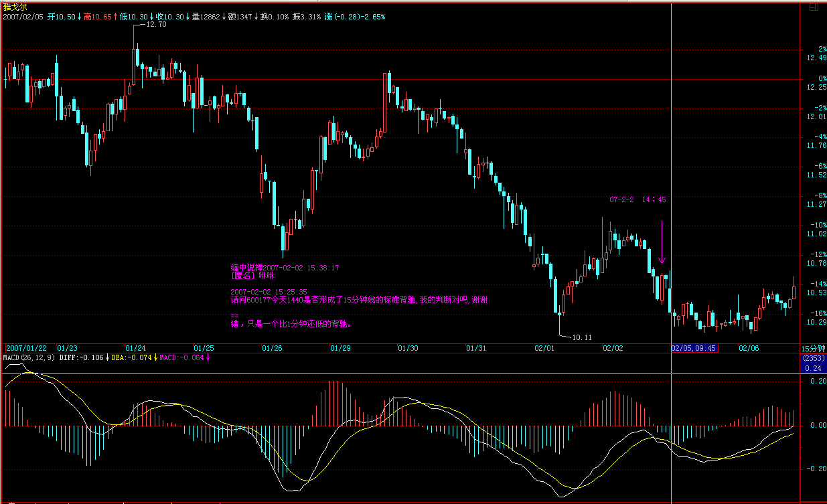827x504 pixels.
Task: Click the MACD(26,12,9) indicator label
Action: coord(29,357)
